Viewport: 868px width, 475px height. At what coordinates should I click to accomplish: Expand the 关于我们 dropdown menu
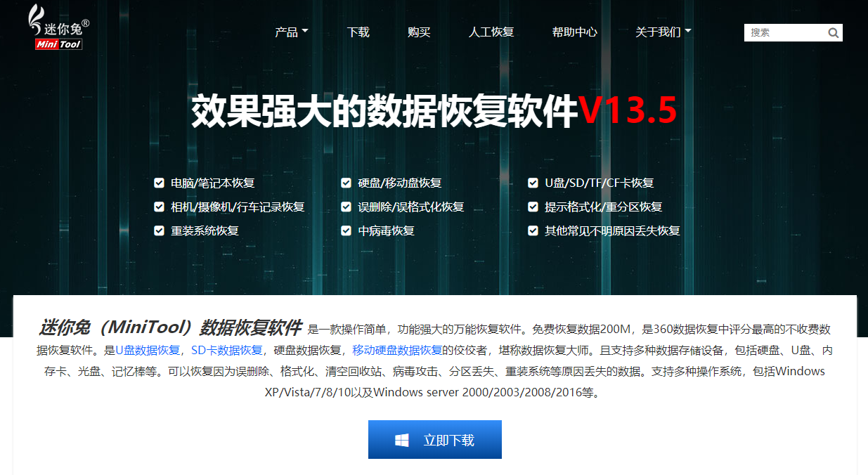663,32
